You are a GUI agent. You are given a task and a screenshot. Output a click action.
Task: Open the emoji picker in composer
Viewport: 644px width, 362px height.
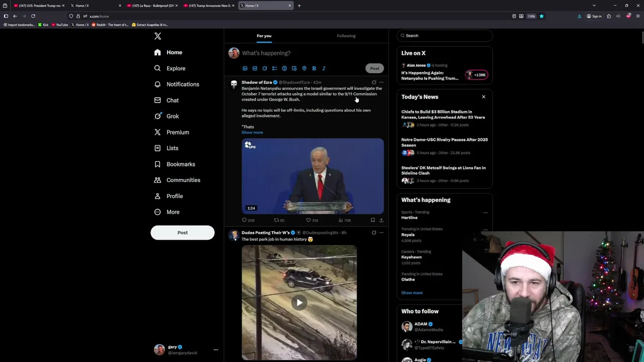pos(284,68)
